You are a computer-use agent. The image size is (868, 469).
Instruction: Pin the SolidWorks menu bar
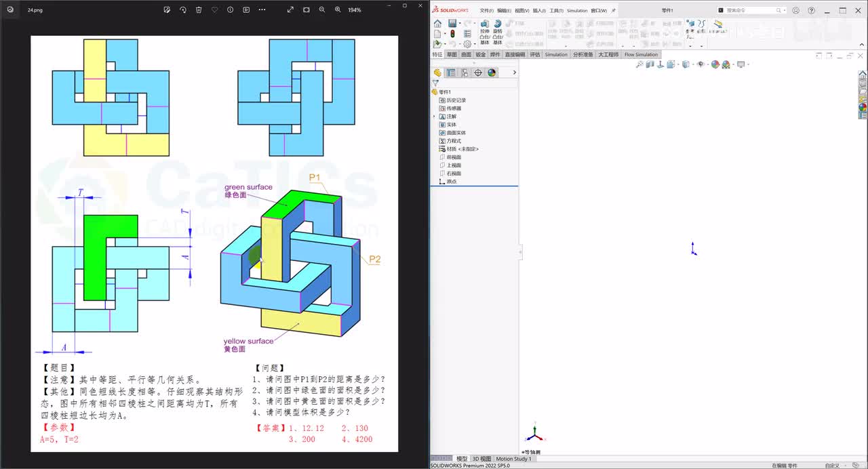tap(613, 11)
